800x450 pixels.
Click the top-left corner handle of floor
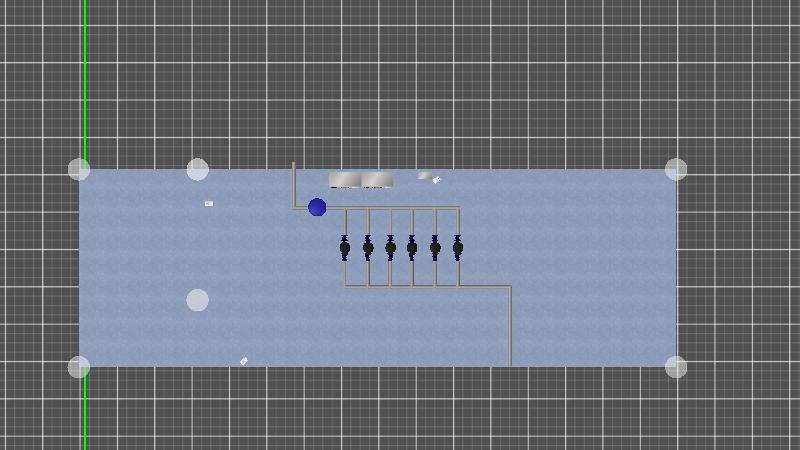[x=79, y=169]
